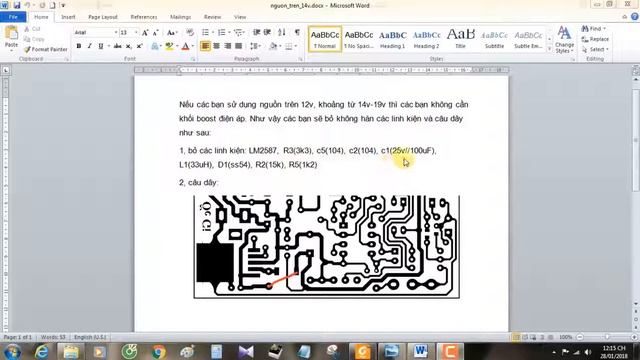Start a numbered list
640x360 pixels.
coord(222,32)
